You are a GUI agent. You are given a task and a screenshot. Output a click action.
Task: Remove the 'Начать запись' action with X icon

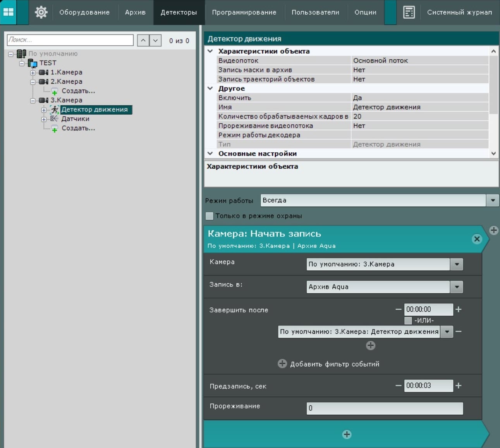point(477,239)
